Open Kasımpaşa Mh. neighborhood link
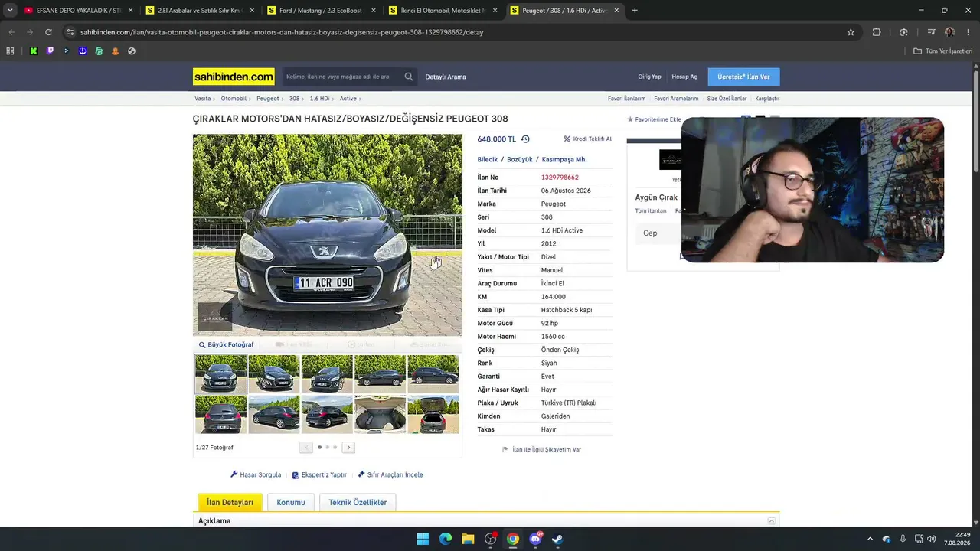 (564, 159)
